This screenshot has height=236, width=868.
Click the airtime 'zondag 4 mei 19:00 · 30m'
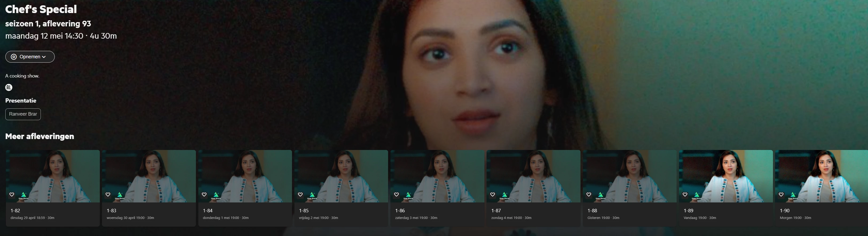pos(511,218)
